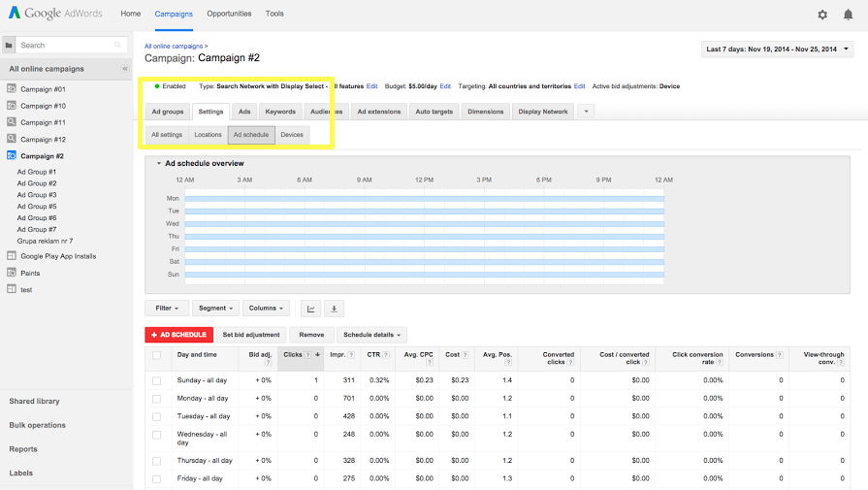This screenshot has width=868, height=490.
Task: Switch to the Keywords tab
Action: point(280,112)
